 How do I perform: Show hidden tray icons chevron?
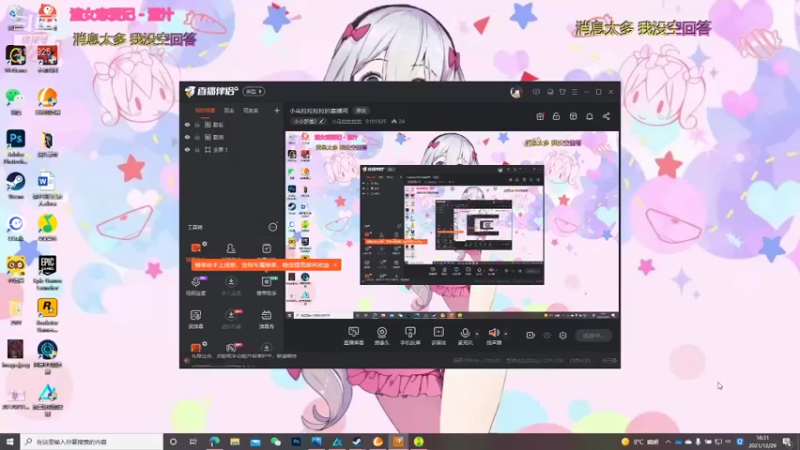point(668,441)
